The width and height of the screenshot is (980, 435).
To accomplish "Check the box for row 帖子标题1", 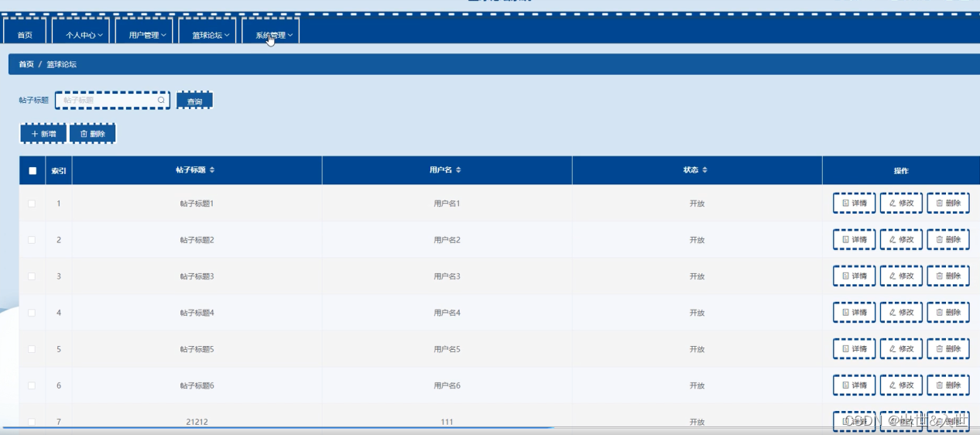I will point(32,204).
